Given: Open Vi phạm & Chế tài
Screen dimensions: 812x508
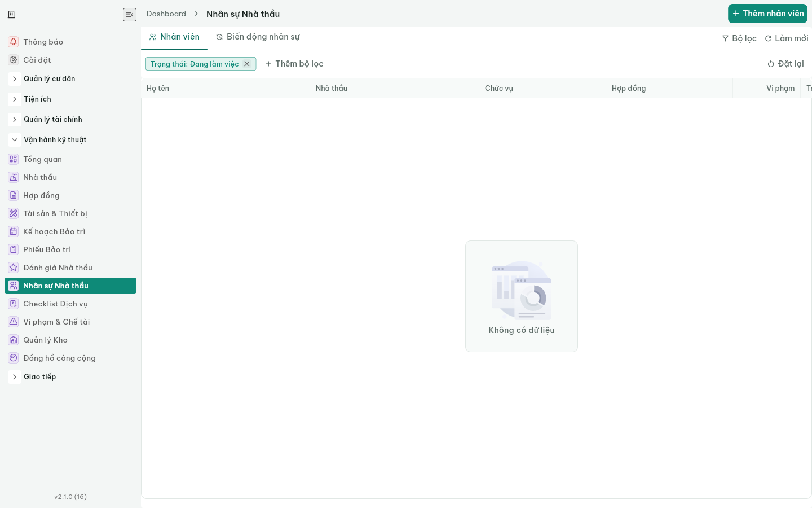Looking at the screenshot, I should coord(70,322).
